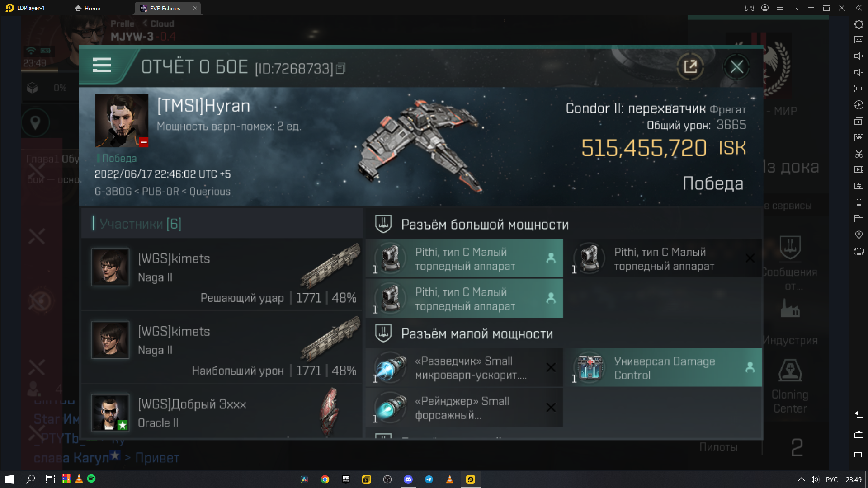Viewport: 868px width, 488px height.
Task: Click the combat report export icon
Action: click(690, 66)
